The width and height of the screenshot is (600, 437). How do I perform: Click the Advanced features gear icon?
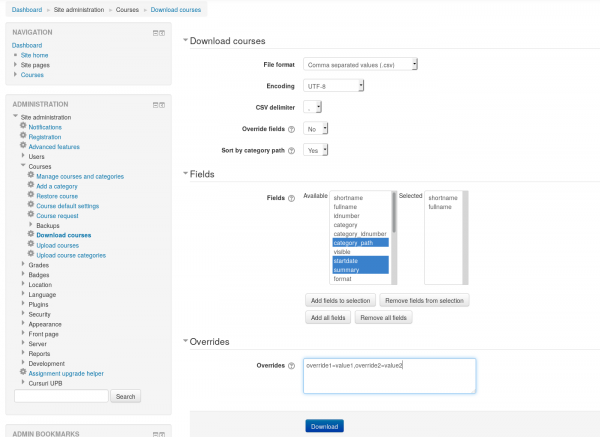[x=23, y=146]
